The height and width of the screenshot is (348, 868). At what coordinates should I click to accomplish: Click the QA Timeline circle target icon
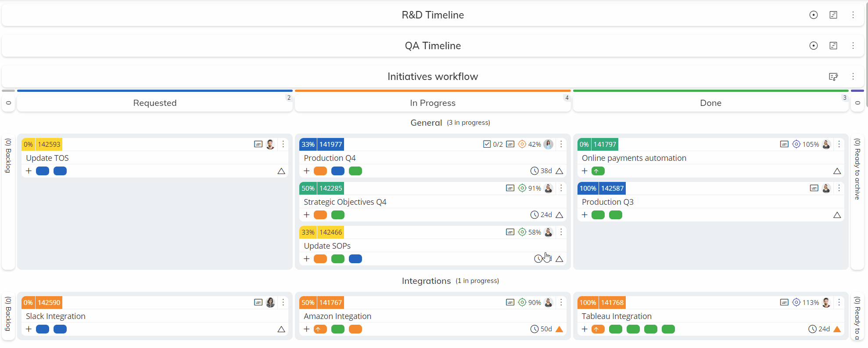814,46
